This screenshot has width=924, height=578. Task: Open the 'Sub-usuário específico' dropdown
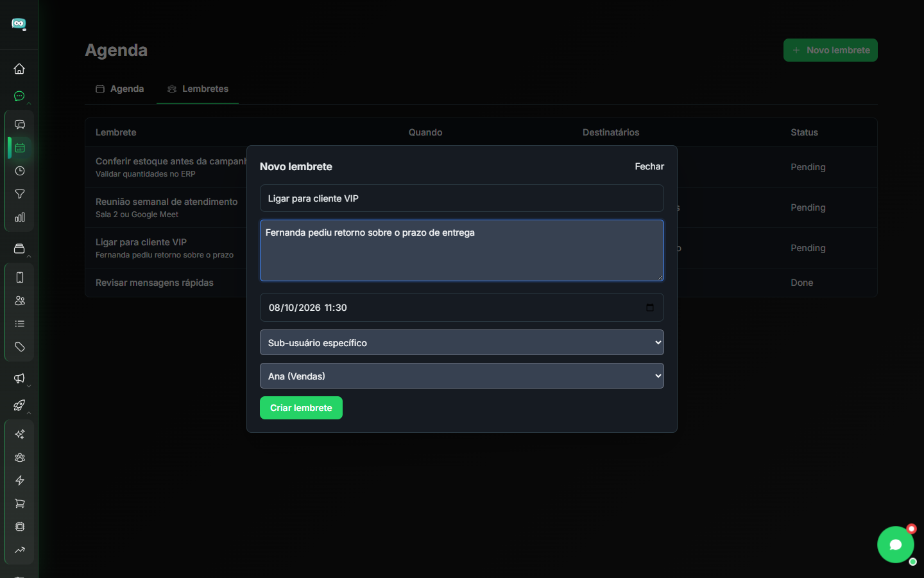point(462,342)
